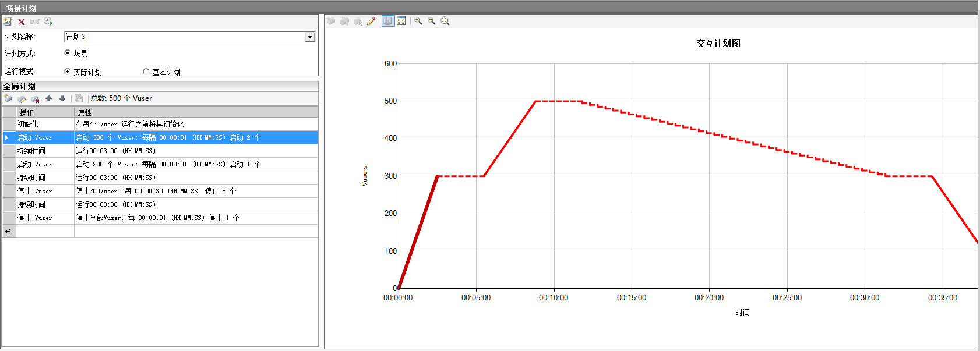Click the edit action icon in 全局计划 toolbar

pyautogui.click(x=22, y=98)
